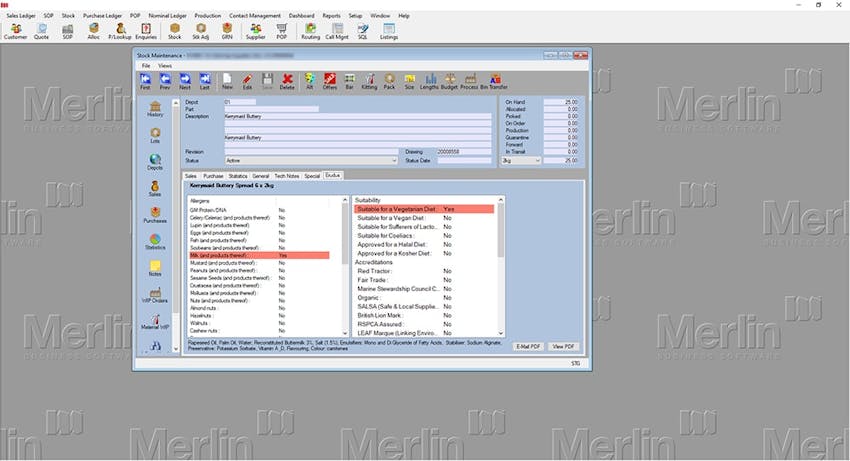The width and height of the screenshot is (850, 461).
Task: Open Material WIP in the side panel
Action: click(155, 321)
